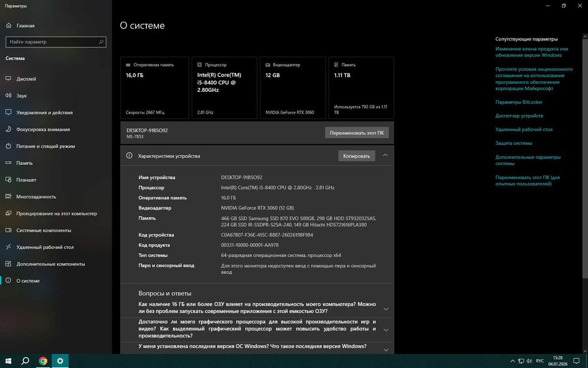588x368 pixels.
Task: Open Переименовать этот ПК advanced link
Action: coord(527,181)
